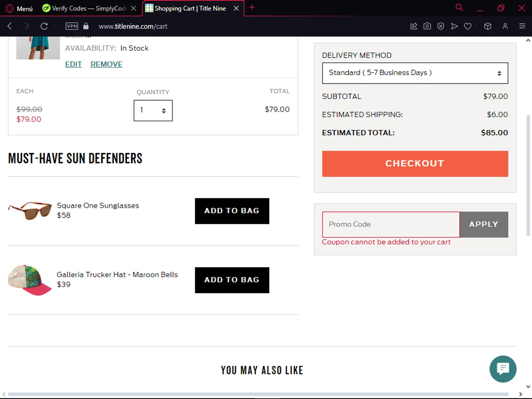Click 'Coupon cannot be added' error text
This screenshot has height=399, width=532.
point(386,242)
